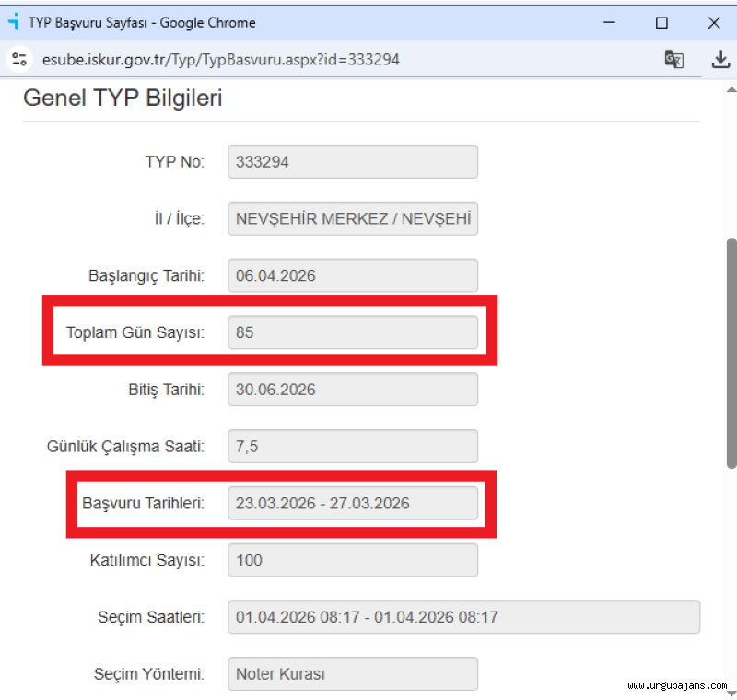Click the download icon beside the address bar
This screenshot has height=700, width=737.
coord(720,60)
